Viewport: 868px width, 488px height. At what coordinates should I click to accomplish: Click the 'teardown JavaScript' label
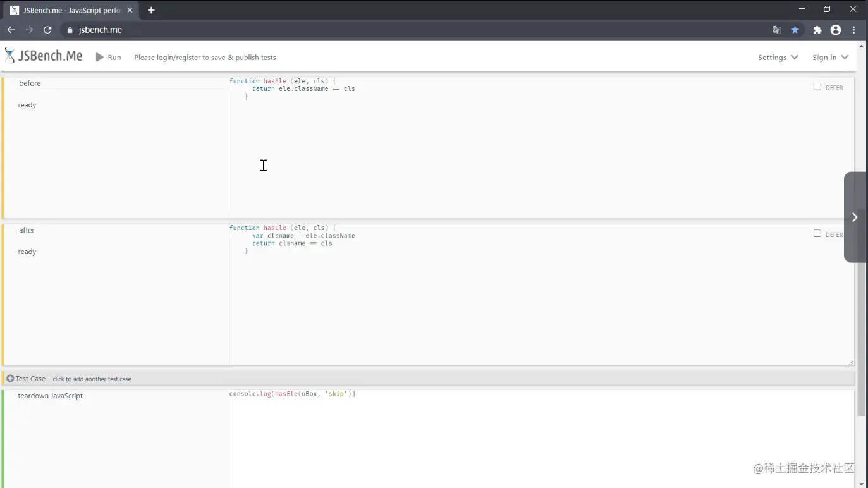[x=51, y=396]
